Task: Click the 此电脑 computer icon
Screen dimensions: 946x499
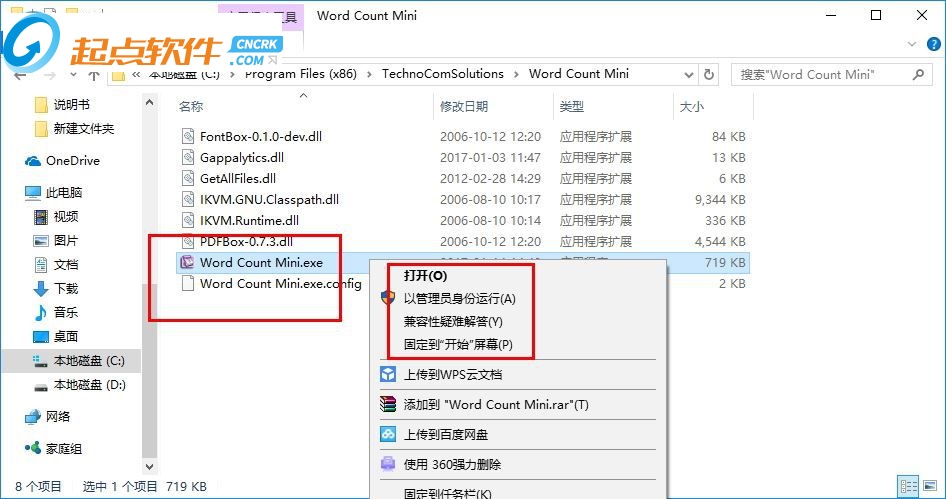Action: [33, 192]
